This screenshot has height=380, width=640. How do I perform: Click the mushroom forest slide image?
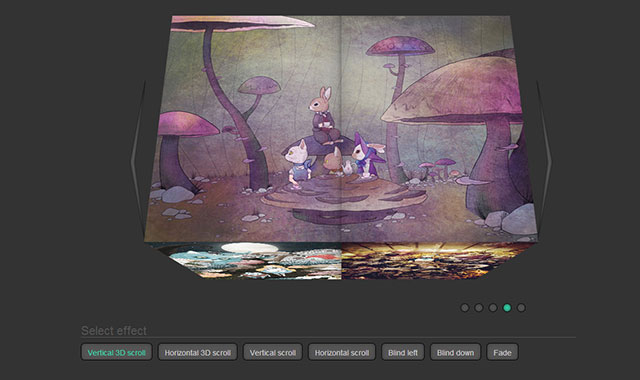click(341, 129)
